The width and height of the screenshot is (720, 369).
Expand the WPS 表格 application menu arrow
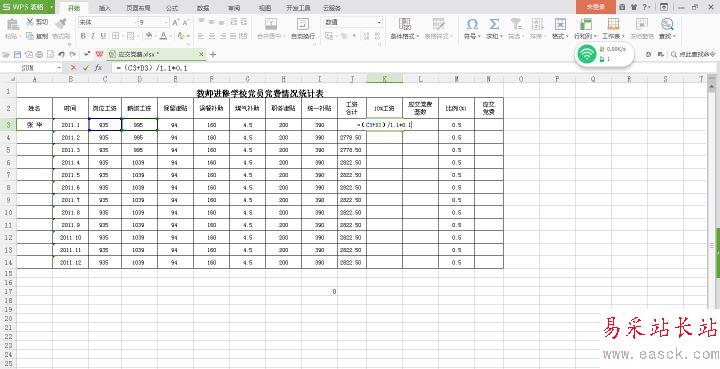51,7
